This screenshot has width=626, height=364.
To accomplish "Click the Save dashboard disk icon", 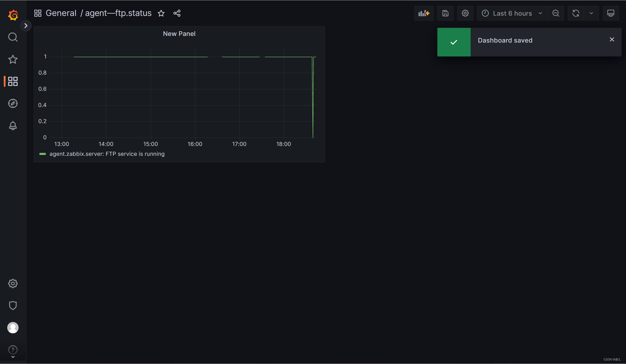I will (445, 13).
